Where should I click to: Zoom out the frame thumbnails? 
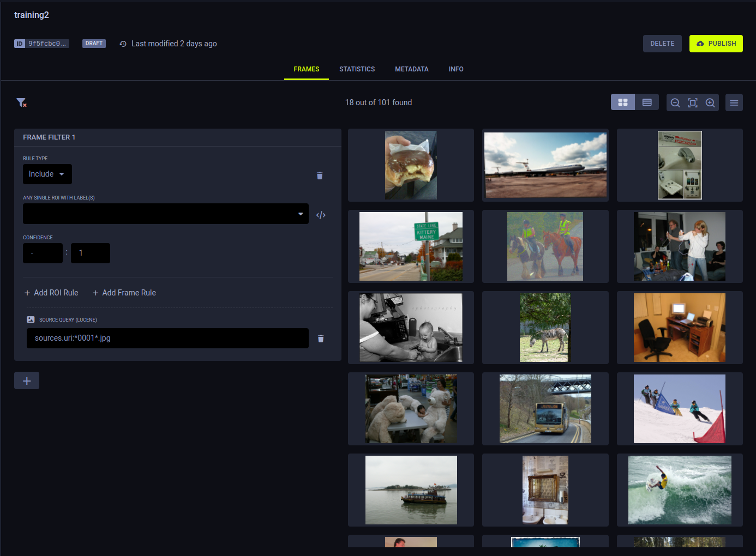coord(675,103)
